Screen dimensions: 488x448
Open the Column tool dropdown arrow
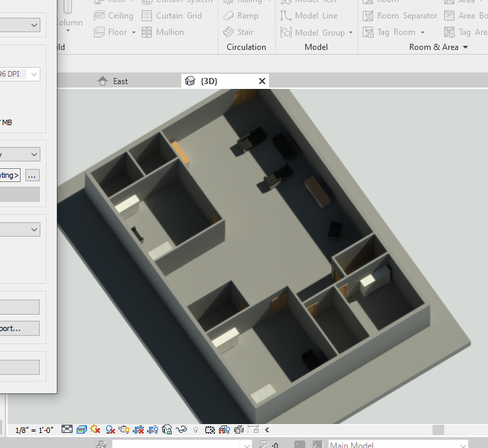(68, 31)
